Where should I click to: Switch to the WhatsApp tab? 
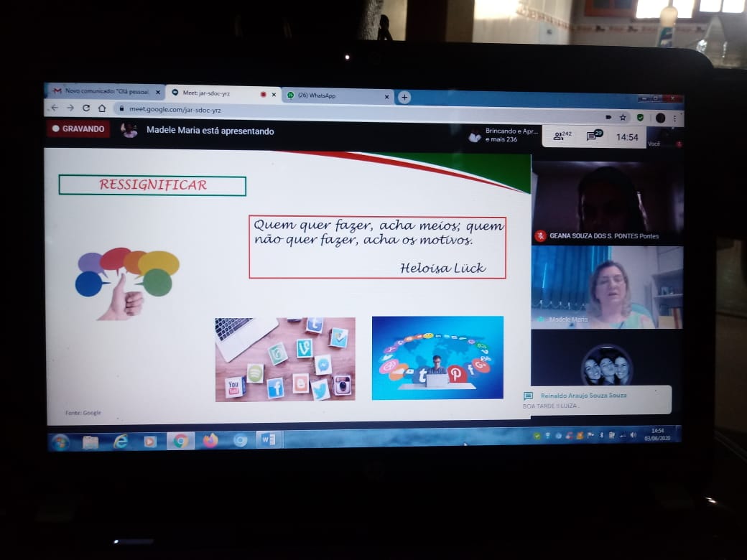click(x=338, y=95)
